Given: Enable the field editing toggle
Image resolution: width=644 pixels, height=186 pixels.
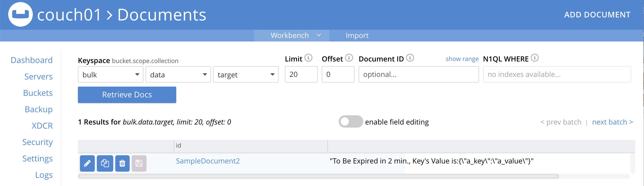Looking at the screenshot, I should (x=350, y=121).
